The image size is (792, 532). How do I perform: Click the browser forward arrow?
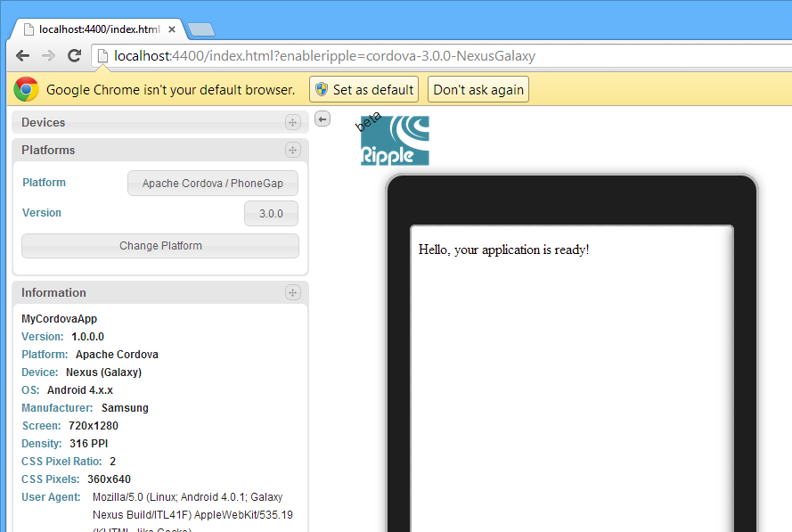(48, 55)
